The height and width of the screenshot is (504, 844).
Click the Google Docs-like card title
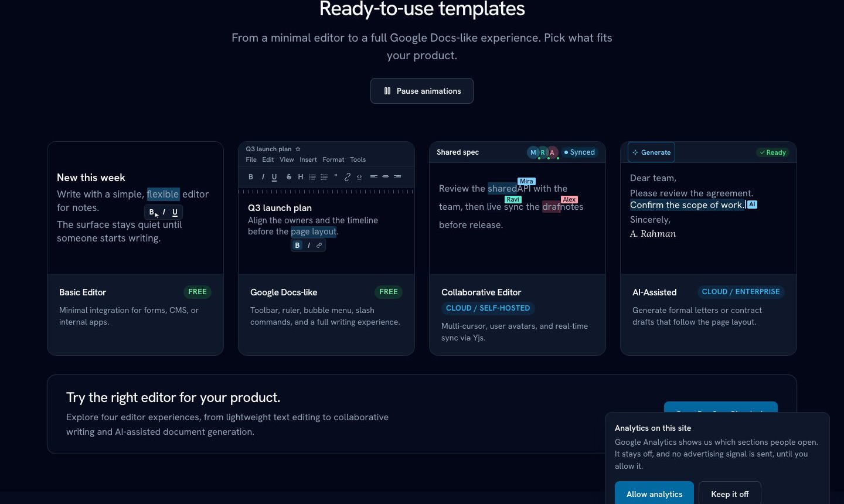(x=284, y=292)
